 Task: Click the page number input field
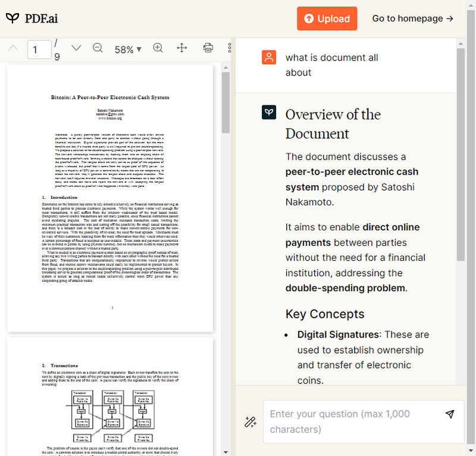coord(39,49)
